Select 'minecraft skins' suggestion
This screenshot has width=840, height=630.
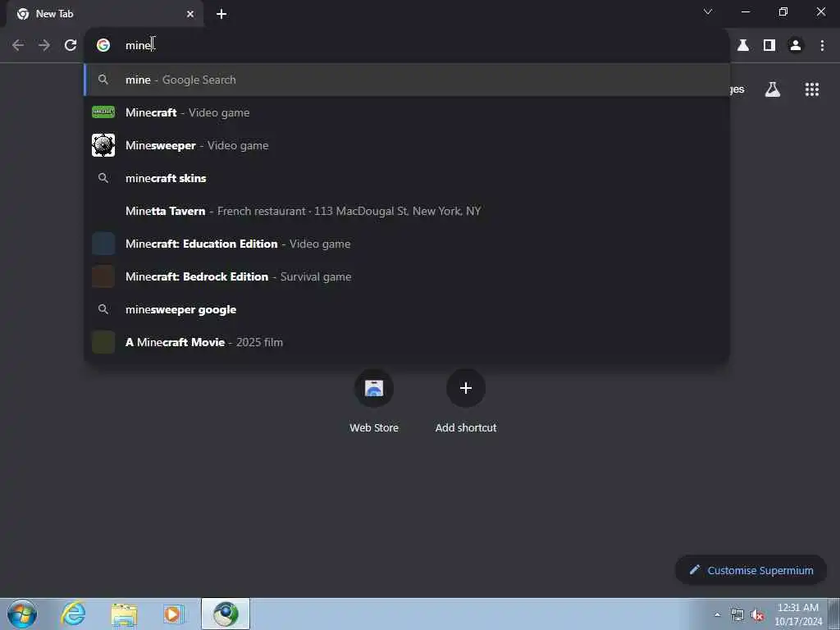coord(407,178)
